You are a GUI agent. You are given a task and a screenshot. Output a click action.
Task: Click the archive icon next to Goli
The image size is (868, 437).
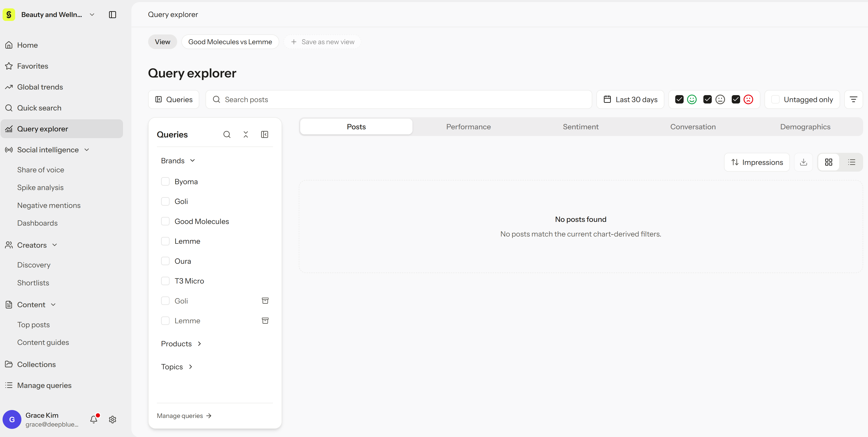pyautogui.click(x=265, y=300)
